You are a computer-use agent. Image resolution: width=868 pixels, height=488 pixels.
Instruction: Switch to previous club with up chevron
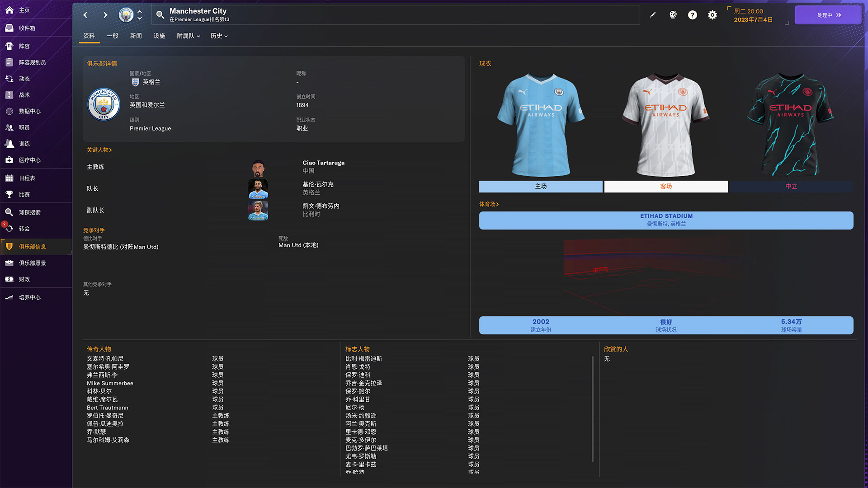pos(140,12)
